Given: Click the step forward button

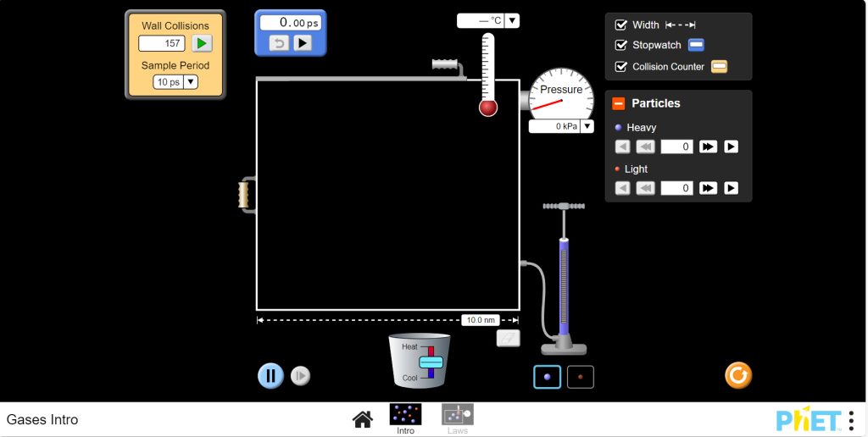Looking at the screenshot, I should [300, 376].
